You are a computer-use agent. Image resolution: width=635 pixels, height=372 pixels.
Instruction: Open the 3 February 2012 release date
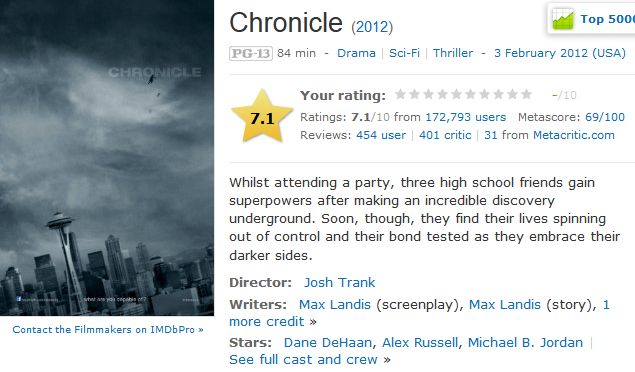click(560, 53)
